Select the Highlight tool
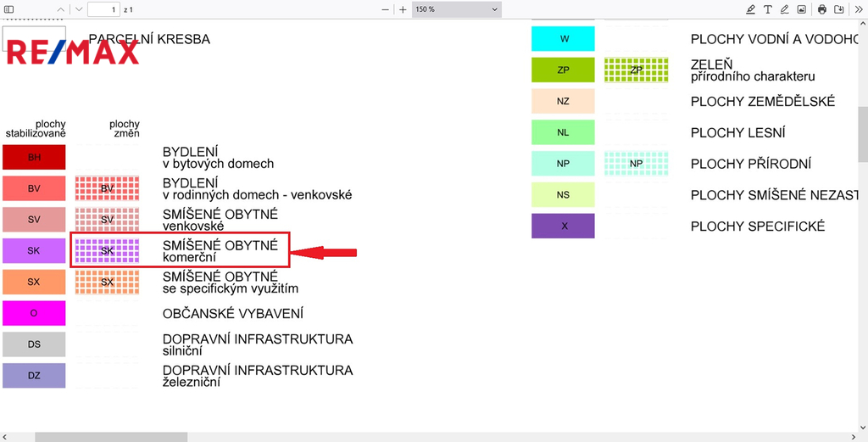The width and height of the screenshot is (868, 442). (750, 9)
